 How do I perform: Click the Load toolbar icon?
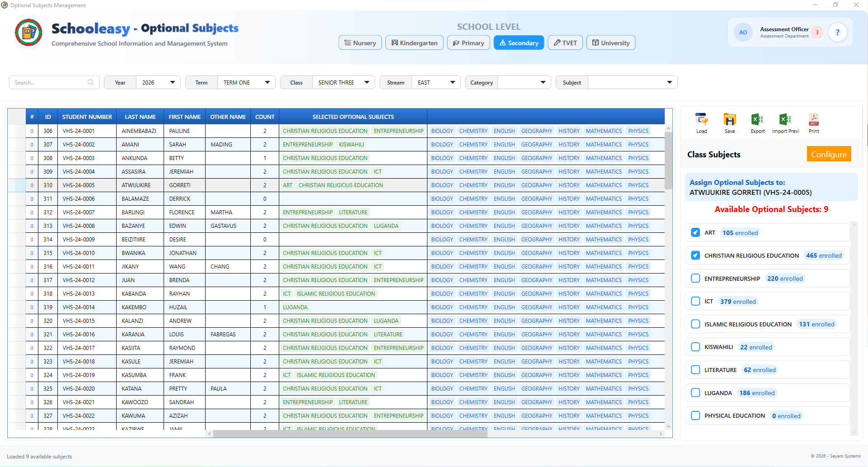(701, 120)
